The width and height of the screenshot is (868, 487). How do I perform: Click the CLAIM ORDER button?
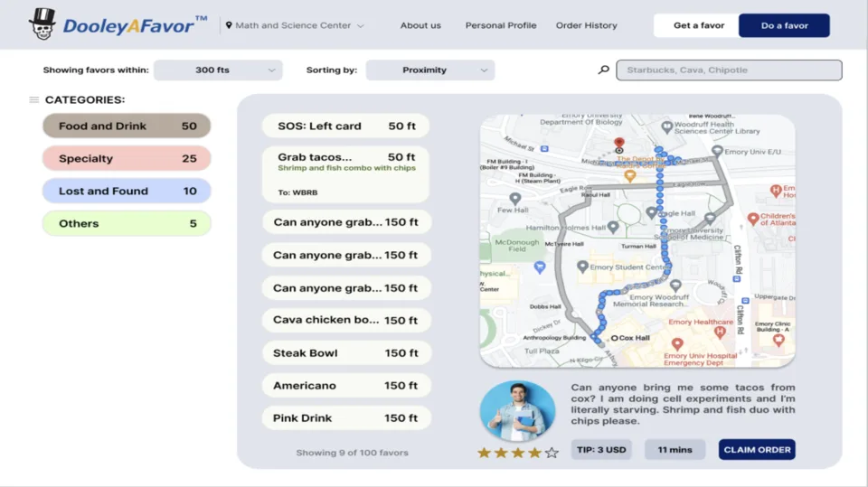pyautogui.click(x=757, y=449)
